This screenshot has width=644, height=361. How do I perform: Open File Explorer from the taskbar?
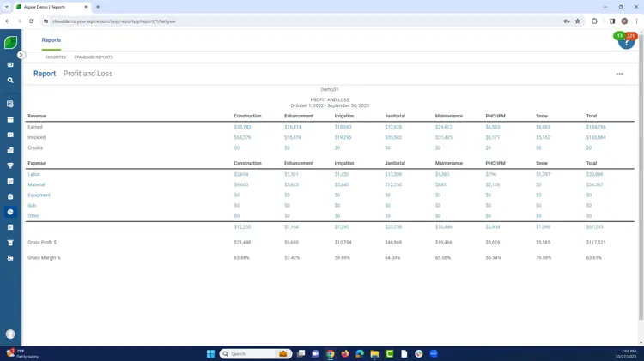point(374,353)
